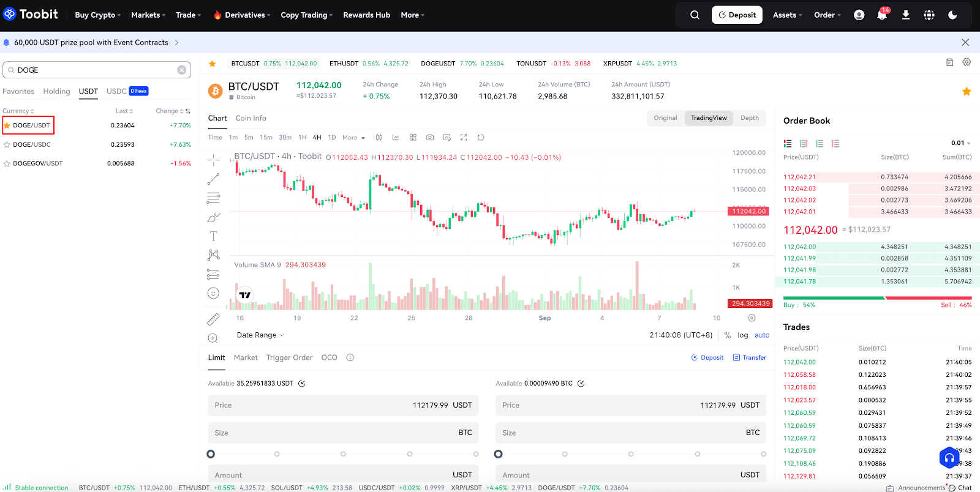Select the Trigger Order tab
The image size is (980, 492).
289,357
